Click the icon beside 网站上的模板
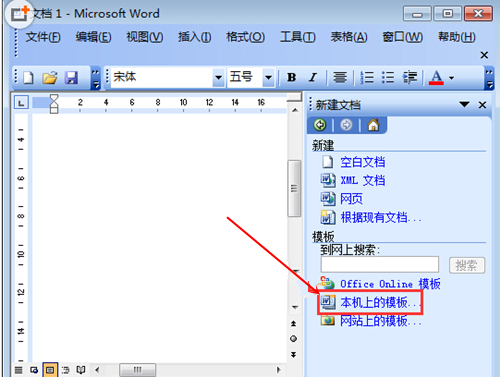Image resolution: width=500 pixels, height=377 pixels. click(x=328, y=321)
